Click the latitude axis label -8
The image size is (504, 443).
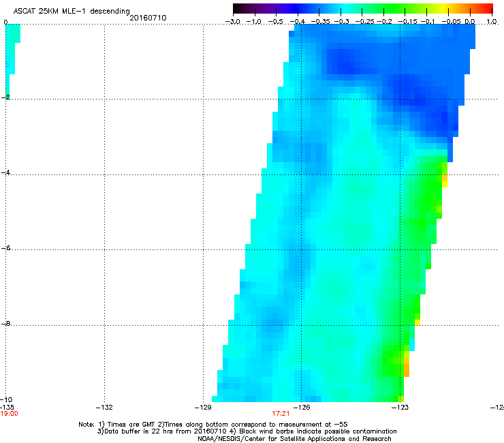[6, 324]
